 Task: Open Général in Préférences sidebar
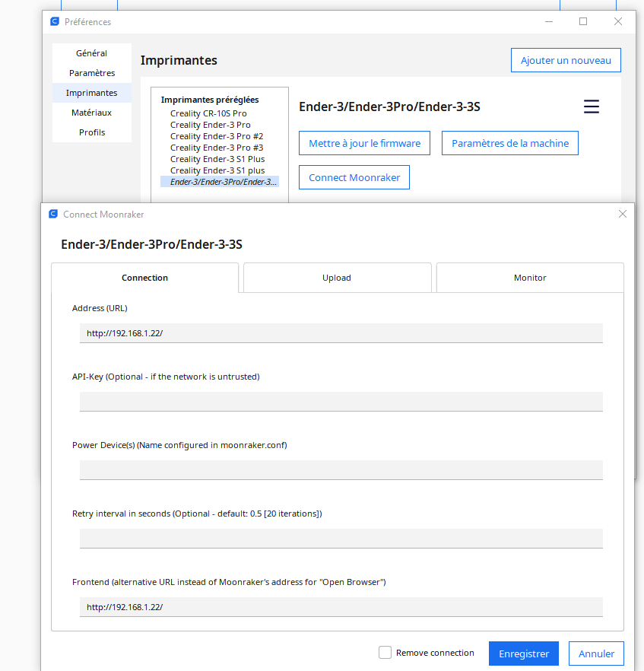coord(91,53)
